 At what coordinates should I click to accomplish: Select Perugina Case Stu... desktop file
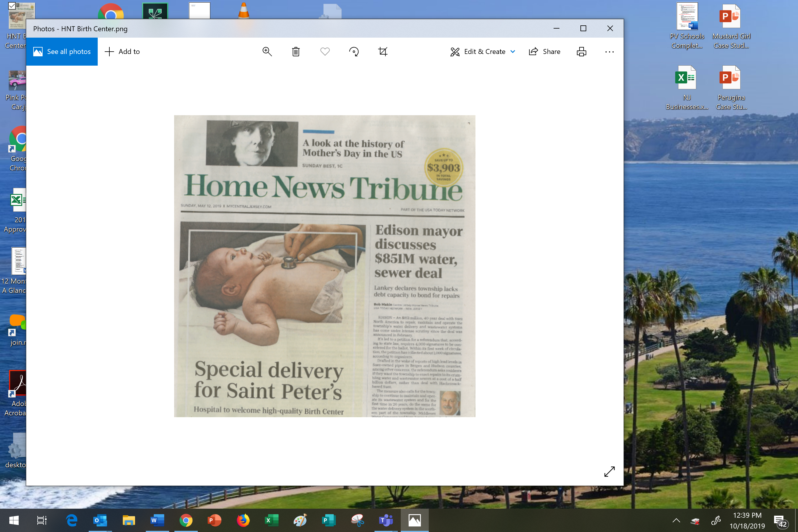click(x=731, y=87)
